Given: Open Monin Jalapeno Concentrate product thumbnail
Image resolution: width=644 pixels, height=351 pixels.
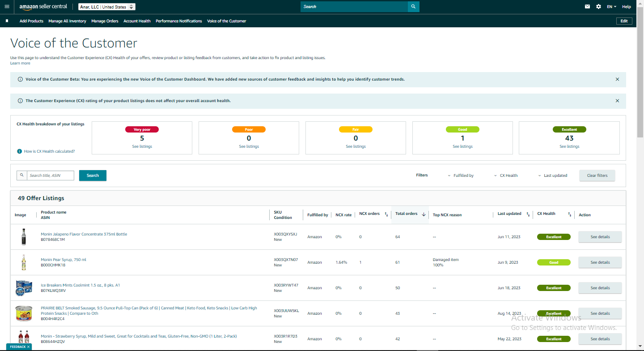Looking at the screenshot, I should [x=24, y=237].
